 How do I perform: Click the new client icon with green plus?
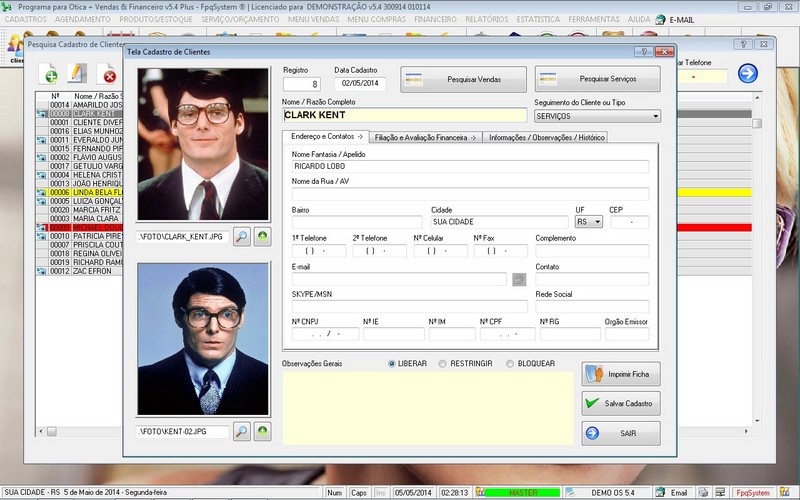(49, 73)
